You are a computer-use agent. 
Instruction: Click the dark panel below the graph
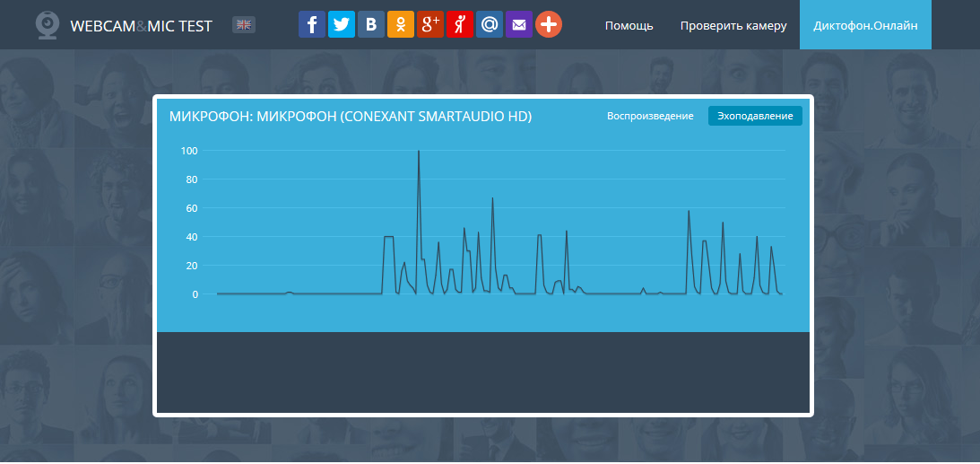tap(483, 372)
